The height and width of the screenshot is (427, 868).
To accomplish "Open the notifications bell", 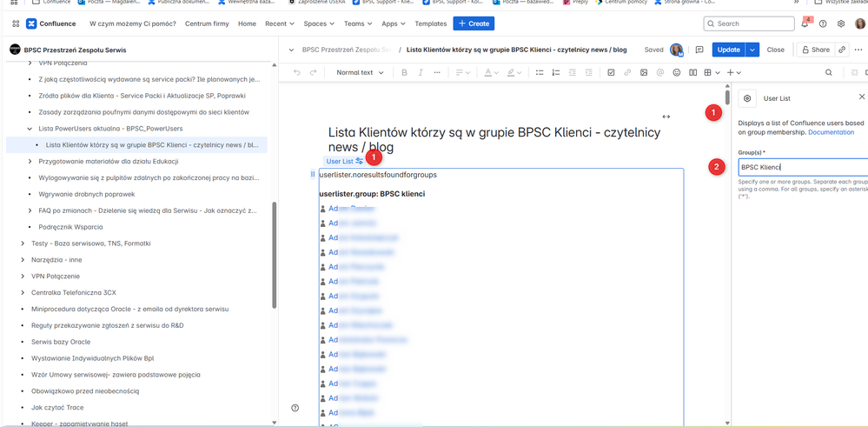I will point(805,23).
